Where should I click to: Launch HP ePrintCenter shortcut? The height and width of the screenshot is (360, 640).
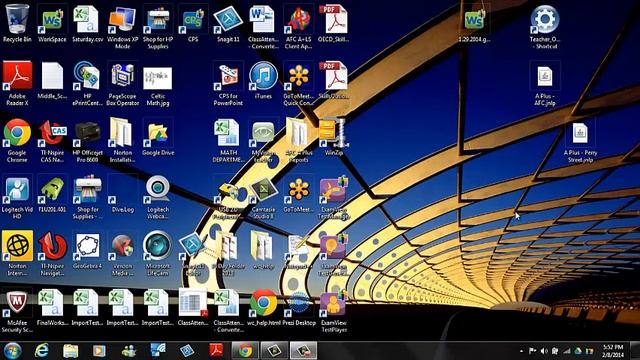click(x=87, y=84)
